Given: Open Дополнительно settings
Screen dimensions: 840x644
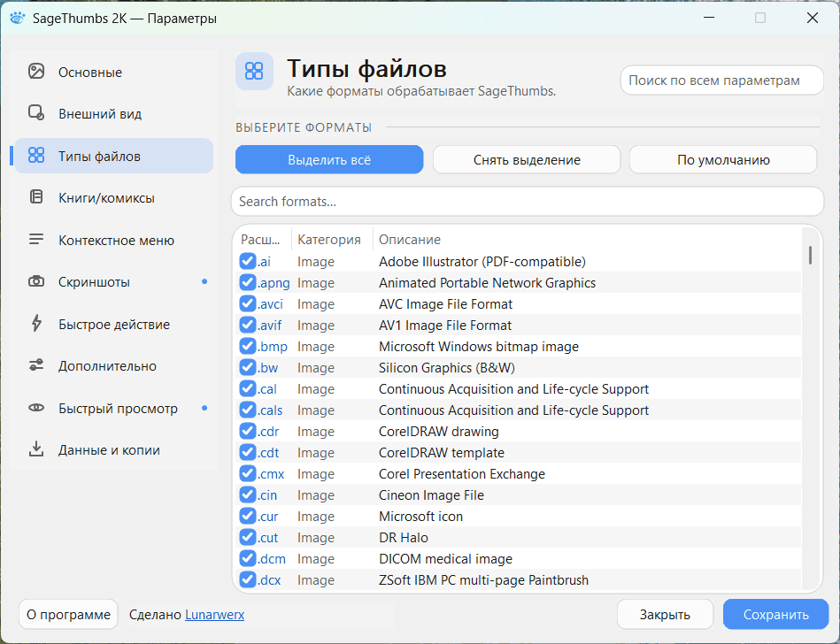Looking at the screenshot, I should pyautogui.click(x=113, y=365).
